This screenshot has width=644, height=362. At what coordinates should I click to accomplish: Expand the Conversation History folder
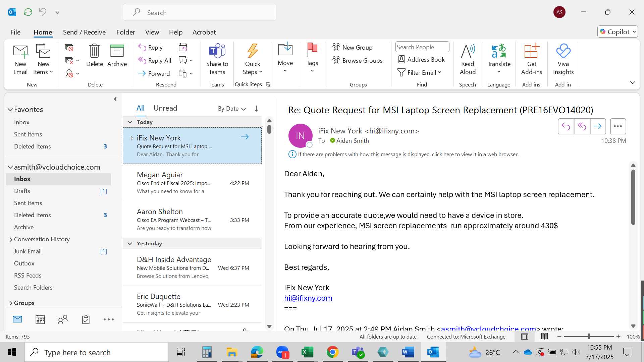11,239
